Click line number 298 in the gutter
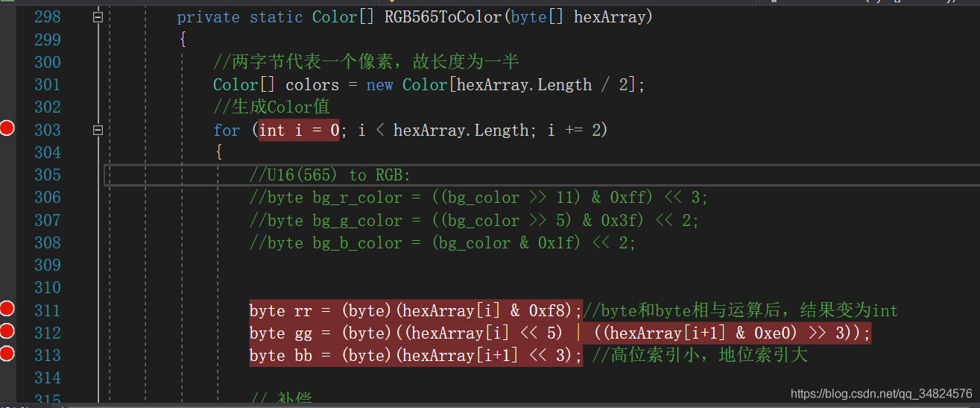The height and width of the screenshot is (408, 980). 48,17
